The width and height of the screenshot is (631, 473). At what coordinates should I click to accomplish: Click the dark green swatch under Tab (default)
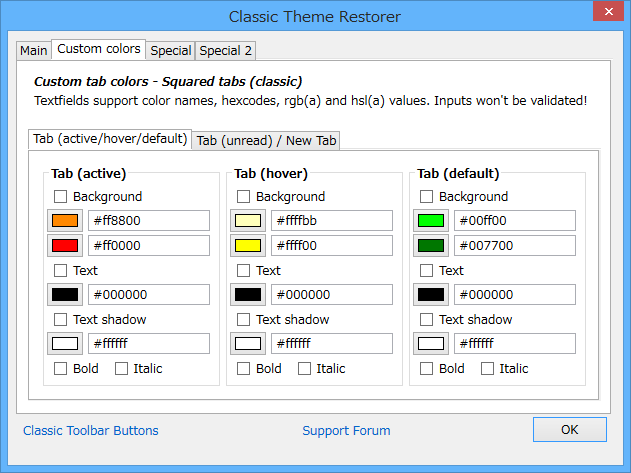pos(431,246)
